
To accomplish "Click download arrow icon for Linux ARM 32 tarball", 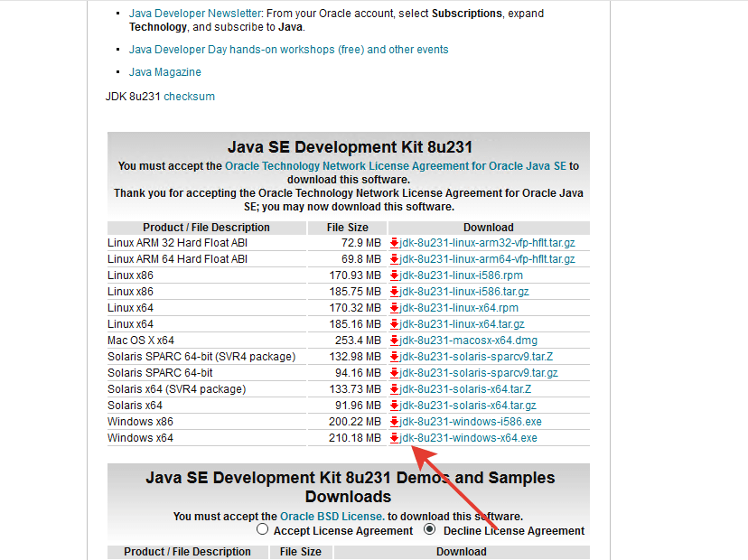I will click(x=395, y=243).
